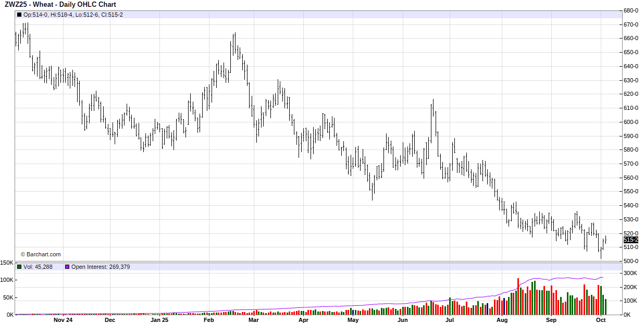The height and width of the screenshot is (336, 644).
Task: Select the 515-2 current price tag
Action: (x=630, y=240)
